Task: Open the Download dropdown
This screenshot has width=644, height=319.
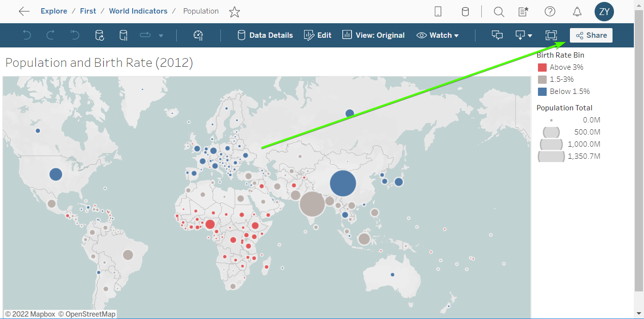Action: [x=523, y=35]
